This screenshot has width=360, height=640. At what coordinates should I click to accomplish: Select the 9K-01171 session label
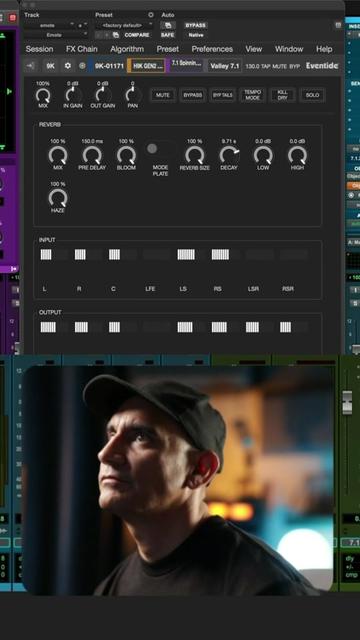109,66
